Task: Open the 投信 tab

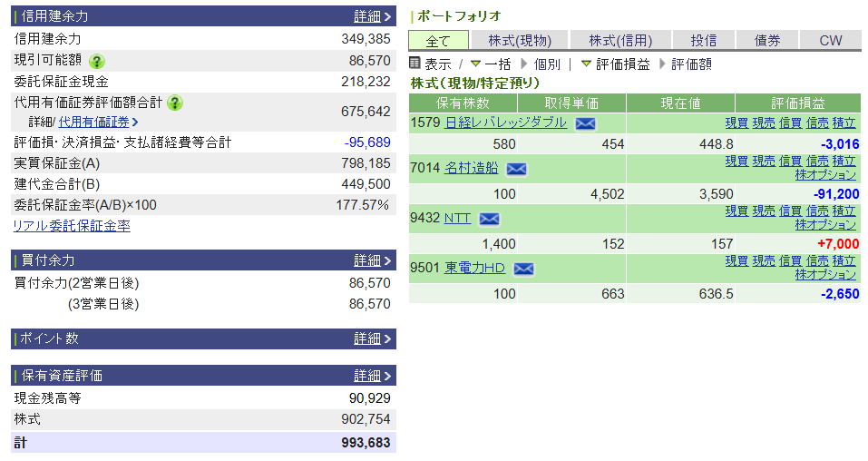Action: tap(703, 40)
